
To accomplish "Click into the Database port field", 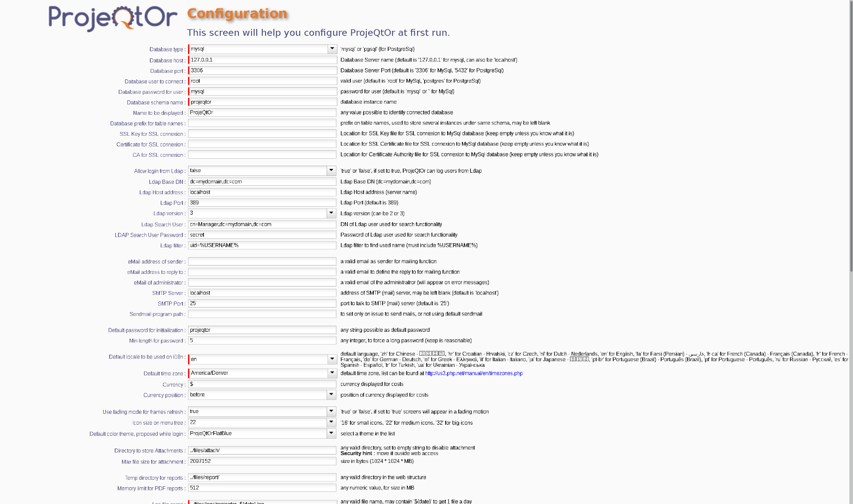I will click(263, 71).
